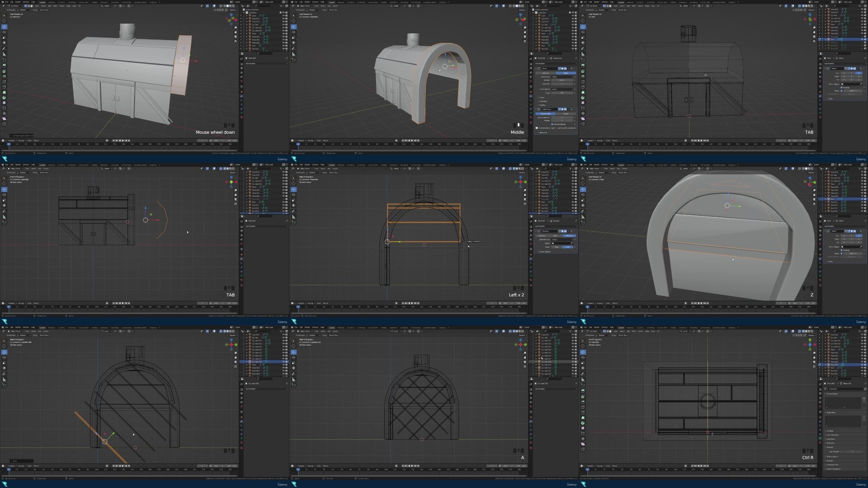Open Limit Method Angle dropdown in 'Middle' frame
868x488 pixels.
pos(562,89)
